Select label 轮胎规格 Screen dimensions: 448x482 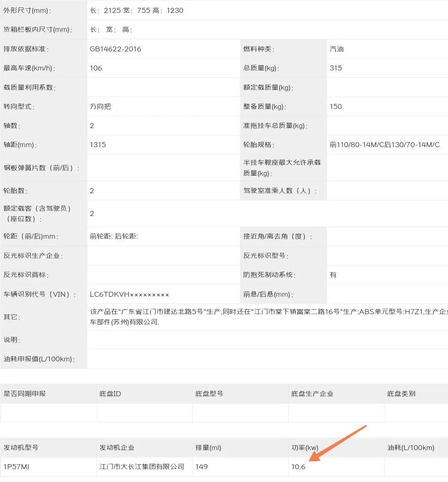tap(259, 145)
